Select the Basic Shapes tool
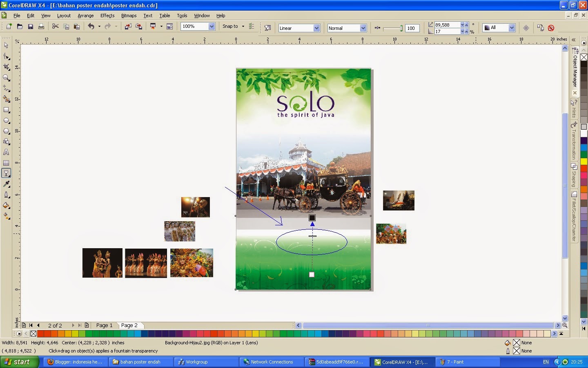Image resolution: width=588 pixels, height=368 pixels. (x=6, y=141)
